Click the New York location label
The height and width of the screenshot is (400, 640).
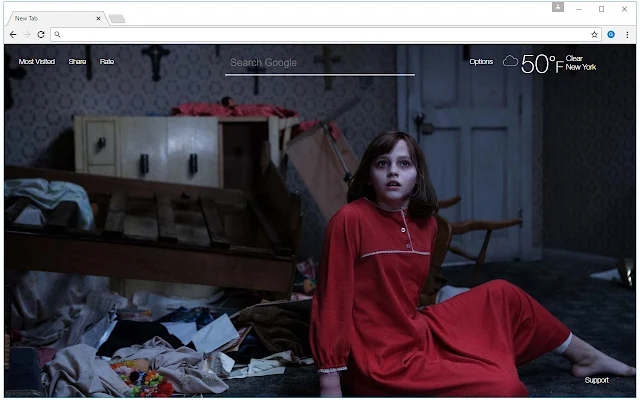tap(581, 67)
